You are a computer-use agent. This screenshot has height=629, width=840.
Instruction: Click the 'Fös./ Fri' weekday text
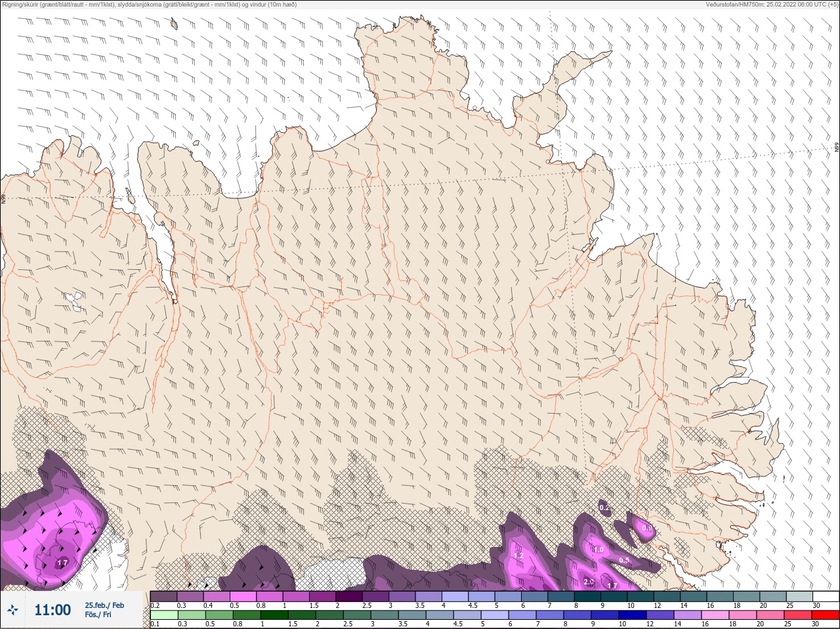tap(98, 615)
